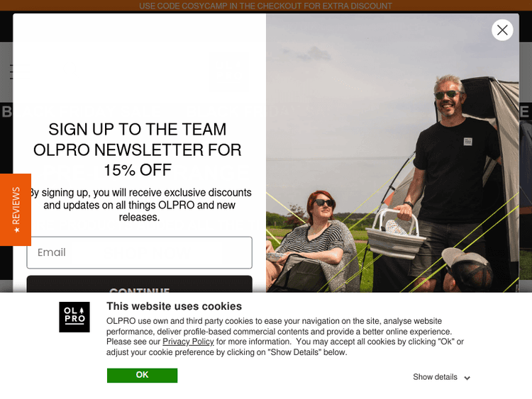Click the COSYCAMP discount code banner
Viewport: 532px width, 399px height.
pos(266,6)
